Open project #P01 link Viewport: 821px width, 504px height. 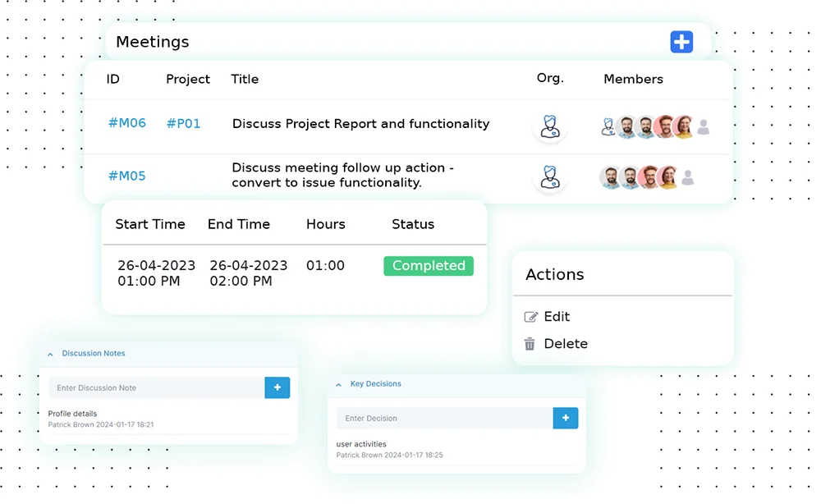tap(183, 123)
